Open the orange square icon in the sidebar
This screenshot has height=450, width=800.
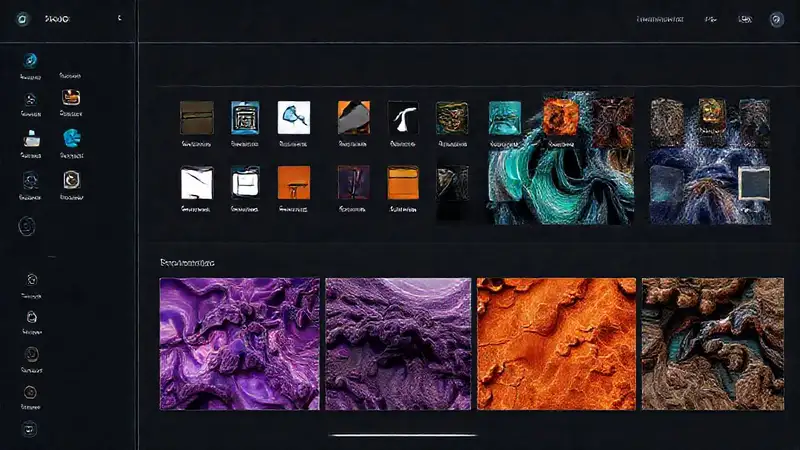71,97
